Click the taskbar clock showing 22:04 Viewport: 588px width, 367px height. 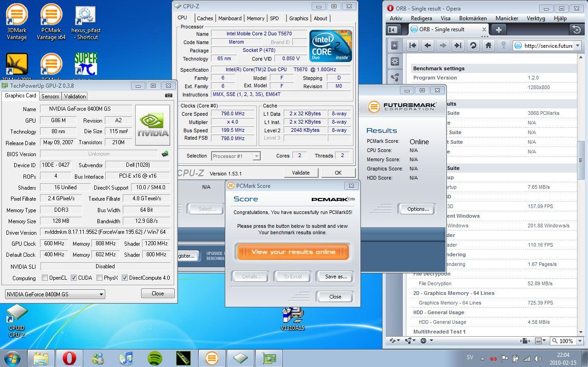click(563, 359)
